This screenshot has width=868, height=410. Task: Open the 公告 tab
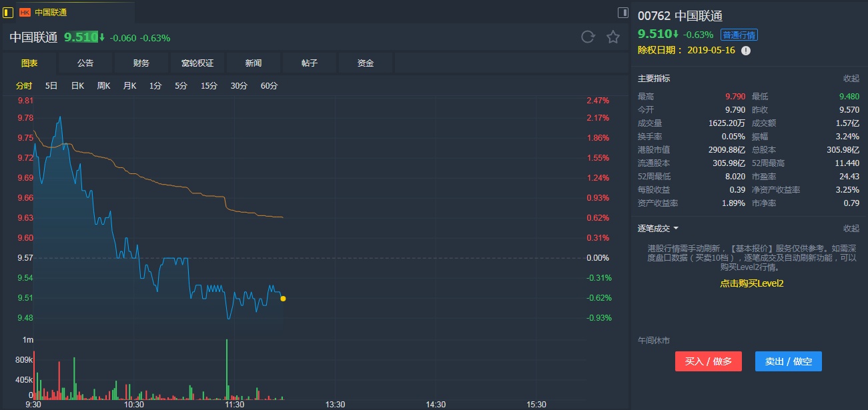tap(85, 63)
